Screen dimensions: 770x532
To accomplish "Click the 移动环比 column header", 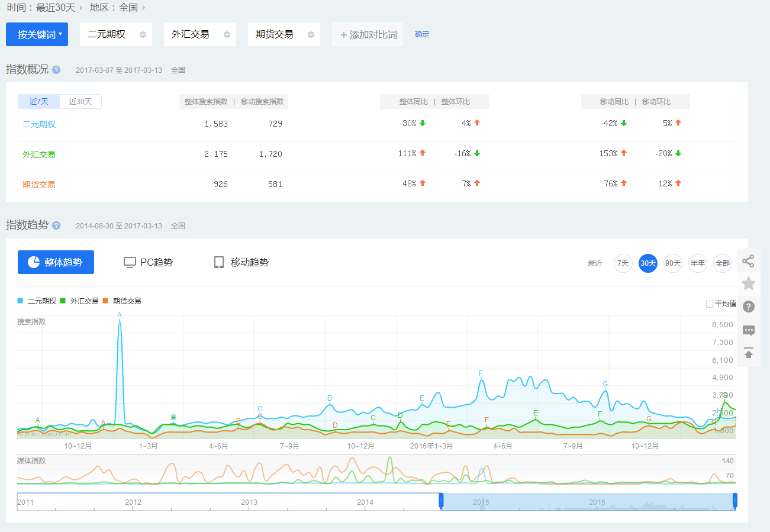I will click(656, 102).
